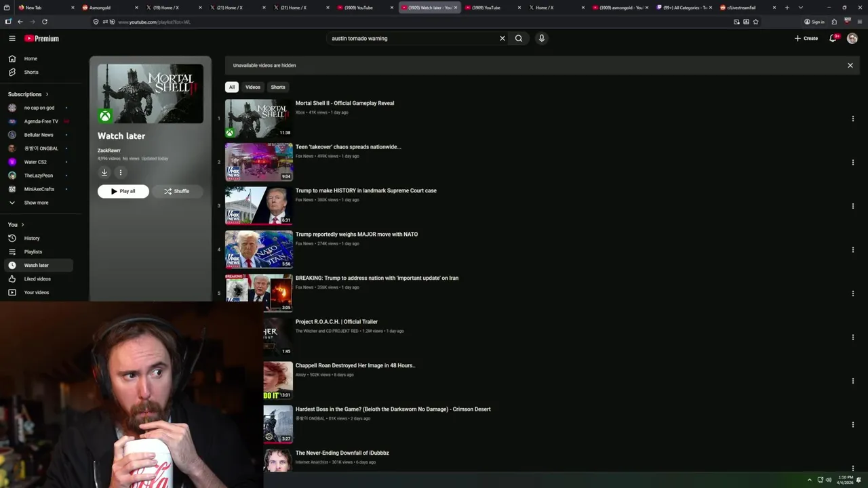Screen dimensions: 868x488
Task: Open more options for Trump NATO video
Action: (852, 250)
